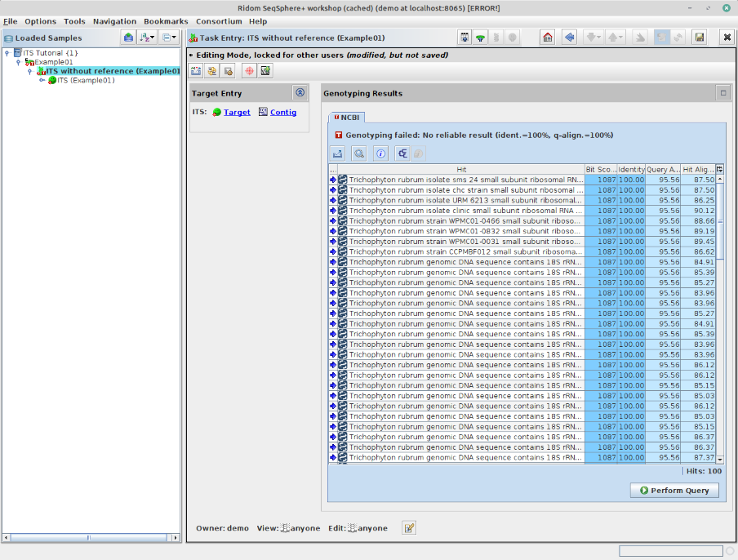
Task: Collapse the Example01 tree node
Action: point(16,61)
